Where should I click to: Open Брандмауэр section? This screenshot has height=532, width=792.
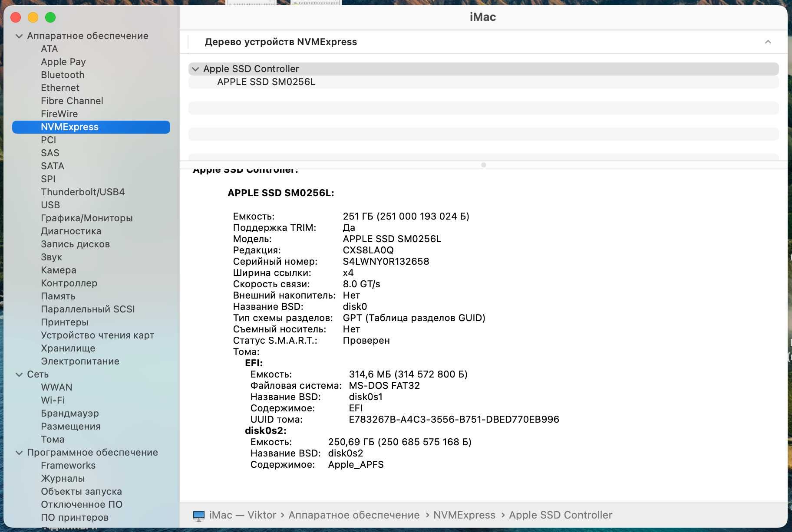(x=70, y=414)
